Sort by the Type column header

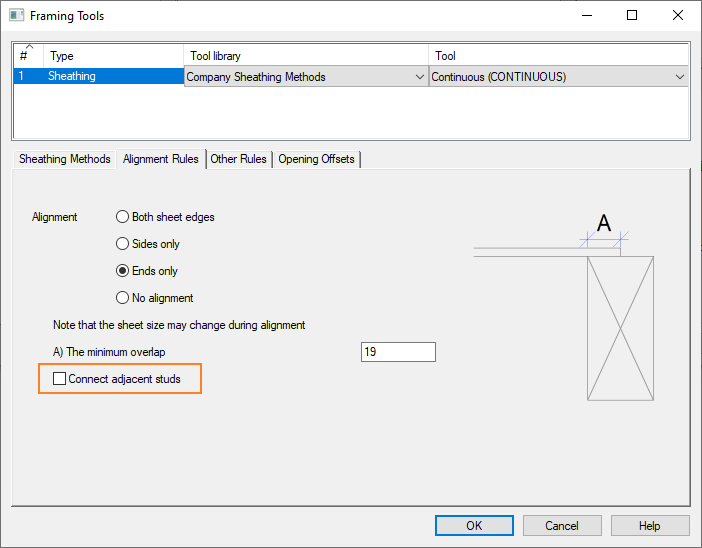(114, 56)
